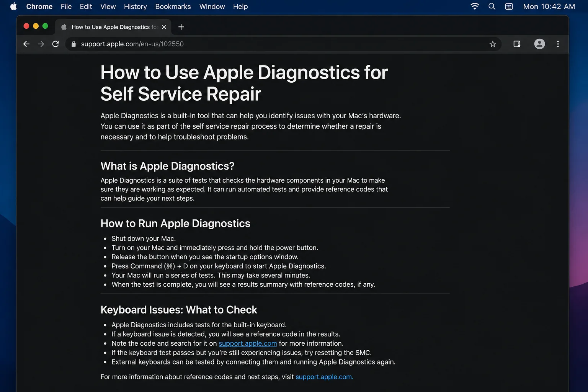Open Chrome's three-dot menu
This screenshot has height=392, width=588.
[558, 44]
